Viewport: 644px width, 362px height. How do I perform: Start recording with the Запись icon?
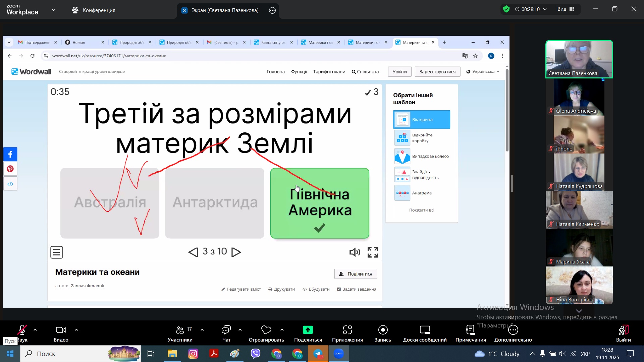coord(383,330)
